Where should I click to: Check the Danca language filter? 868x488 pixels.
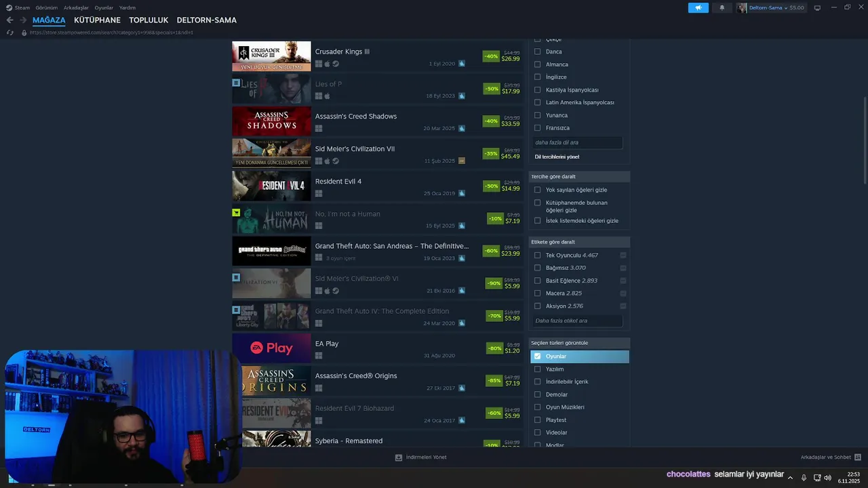538,52
